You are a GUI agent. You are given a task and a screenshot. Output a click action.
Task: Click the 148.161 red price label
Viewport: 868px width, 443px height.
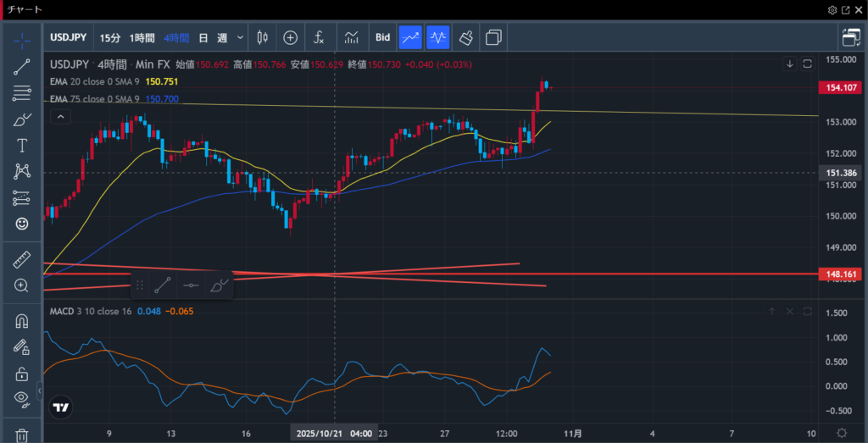(837, 274)
